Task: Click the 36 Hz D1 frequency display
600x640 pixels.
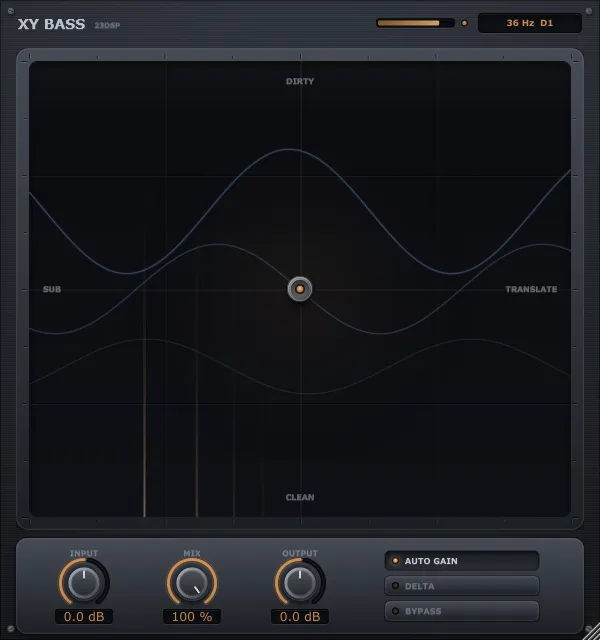Action: [529, 23]
